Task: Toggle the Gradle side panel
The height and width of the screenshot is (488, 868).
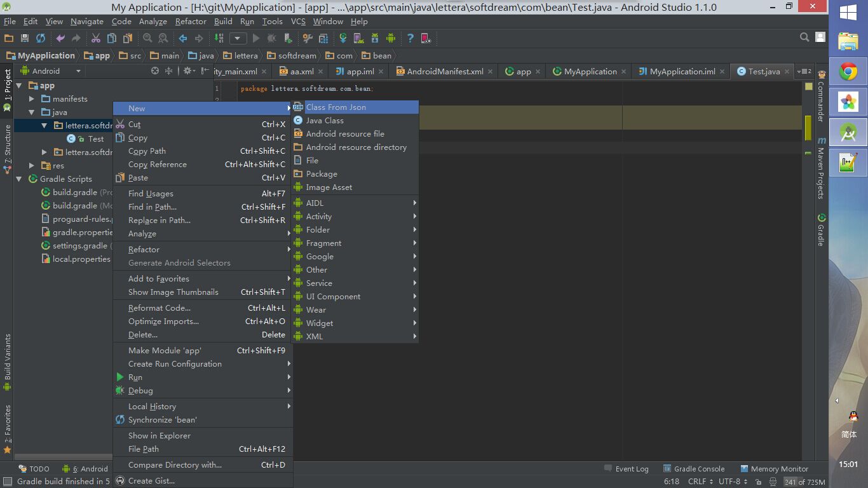Action: 821,230
